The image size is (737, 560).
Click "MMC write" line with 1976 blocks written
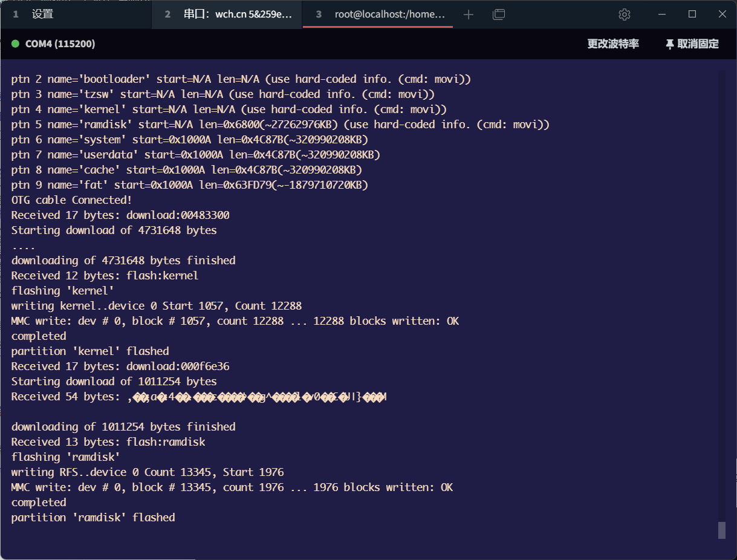[x=232, y=487]
